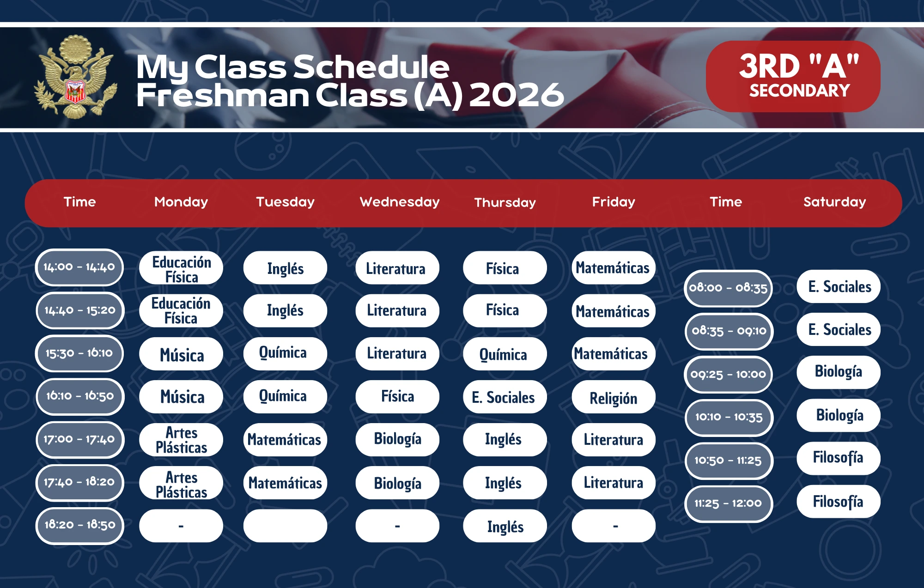Select the Saturday column header

[834, 202]
